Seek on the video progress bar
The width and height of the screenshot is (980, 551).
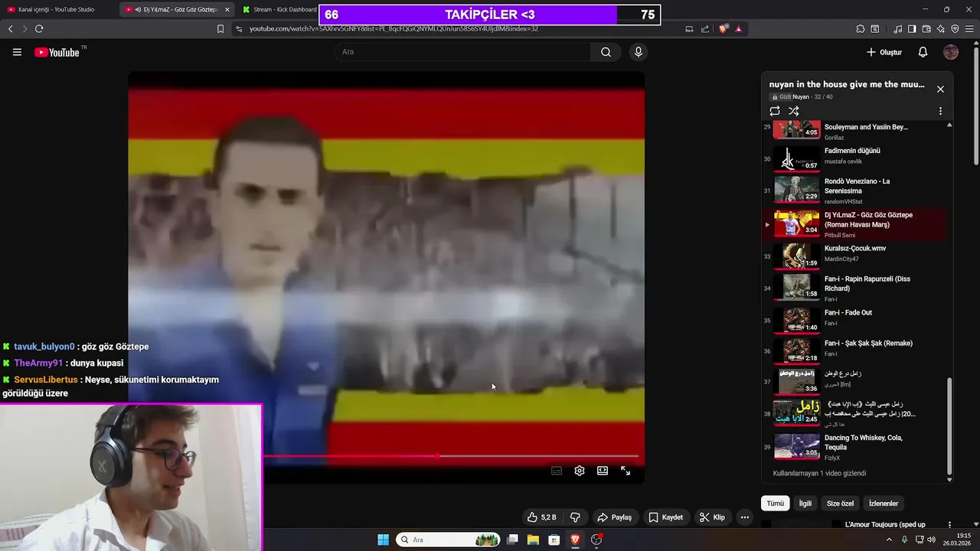coord(450,456)
